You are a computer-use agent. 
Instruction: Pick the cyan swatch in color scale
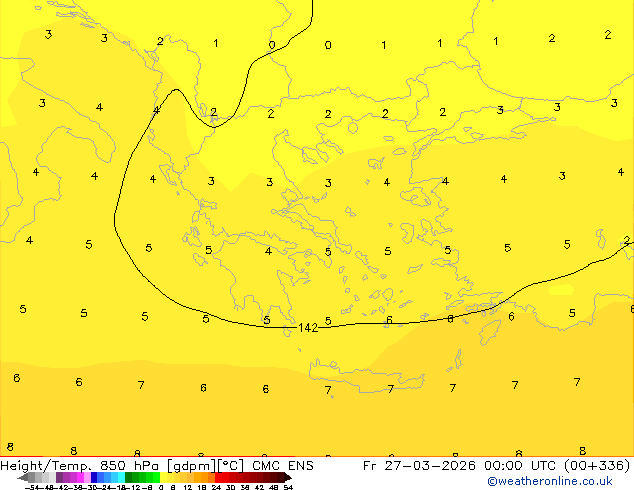click(x=121, y=477)
